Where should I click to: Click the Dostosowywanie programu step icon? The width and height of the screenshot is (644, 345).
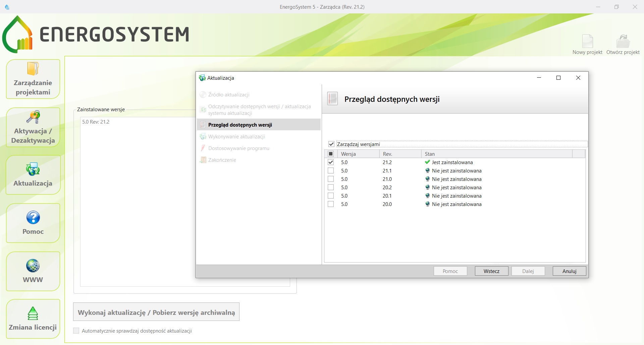(x=203, y=148)
